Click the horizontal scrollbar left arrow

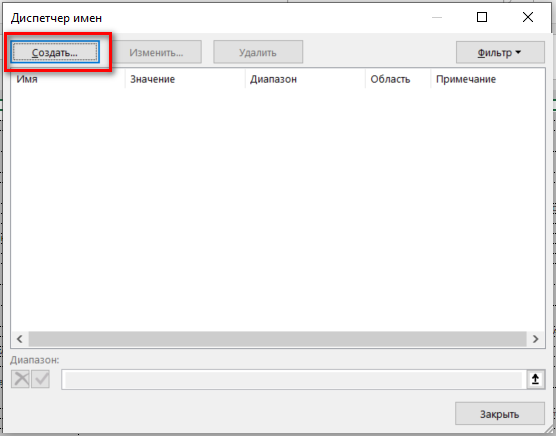(20, 339)
